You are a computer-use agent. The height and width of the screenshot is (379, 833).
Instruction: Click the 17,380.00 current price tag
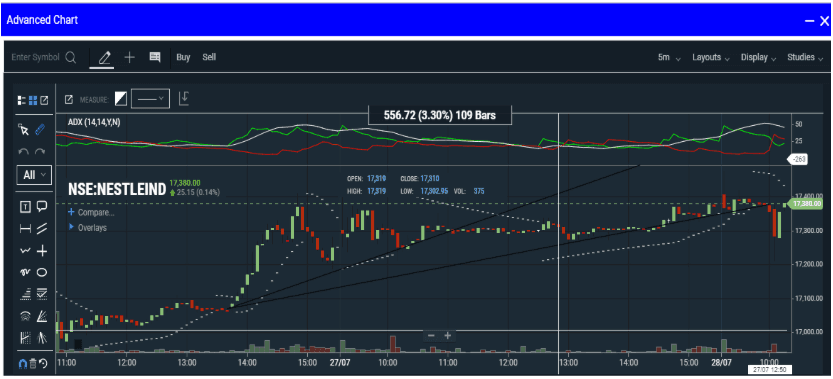[806, 204]
